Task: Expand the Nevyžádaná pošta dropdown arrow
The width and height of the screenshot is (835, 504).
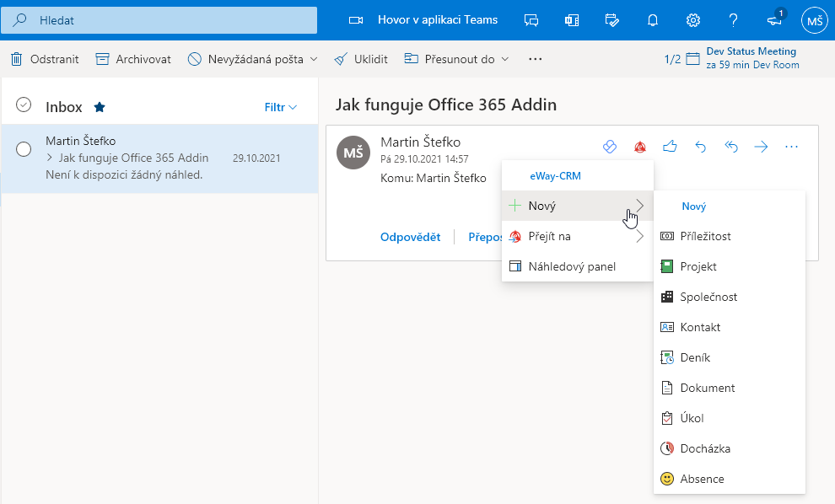Action: [314, 59]
